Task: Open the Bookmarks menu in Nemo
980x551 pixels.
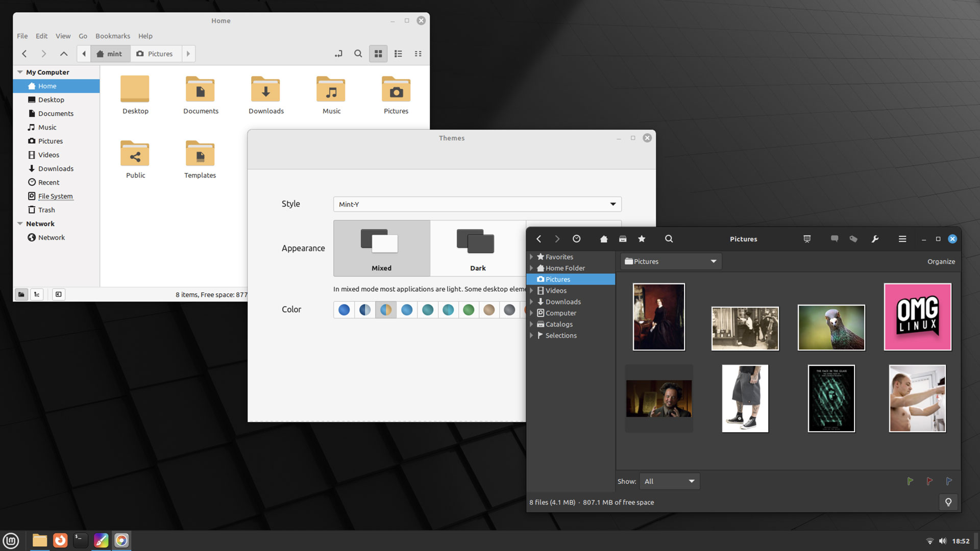Action: coord(113,36)
